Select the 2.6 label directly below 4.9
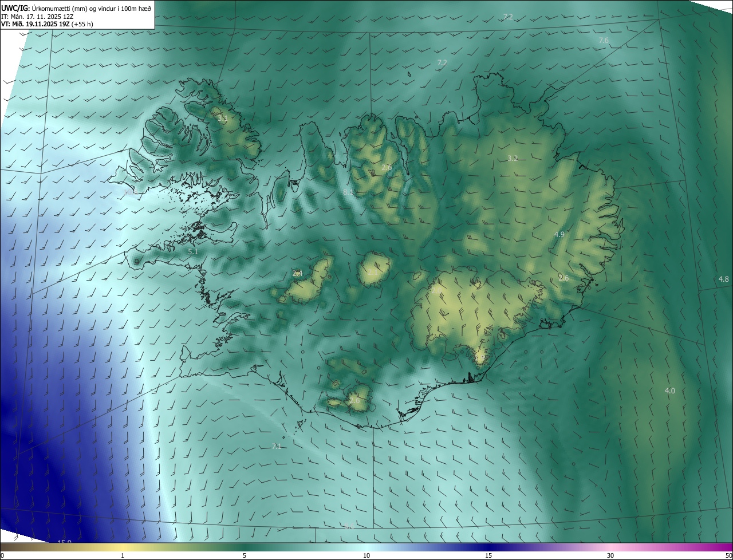733x560 pixels. point(563,278)
